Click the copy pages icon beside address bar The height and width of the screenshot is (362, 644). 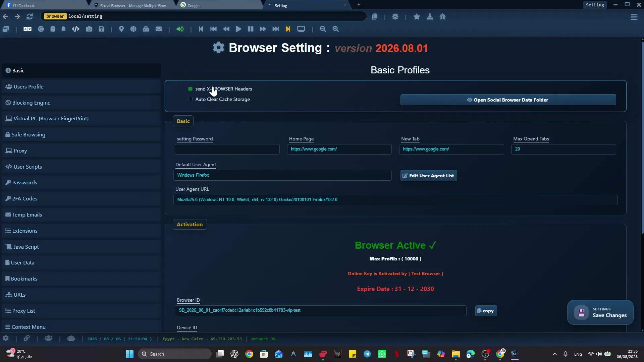tap(375, 17)
